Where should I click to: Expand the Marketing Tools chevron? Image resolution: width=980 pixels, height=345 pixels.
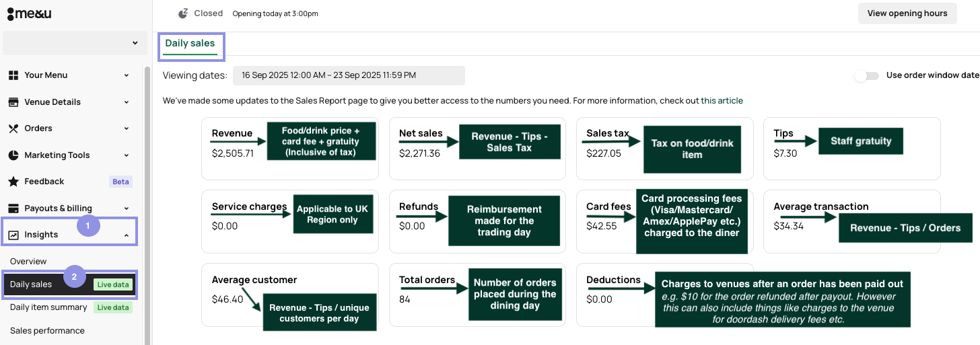coord(127,155)
